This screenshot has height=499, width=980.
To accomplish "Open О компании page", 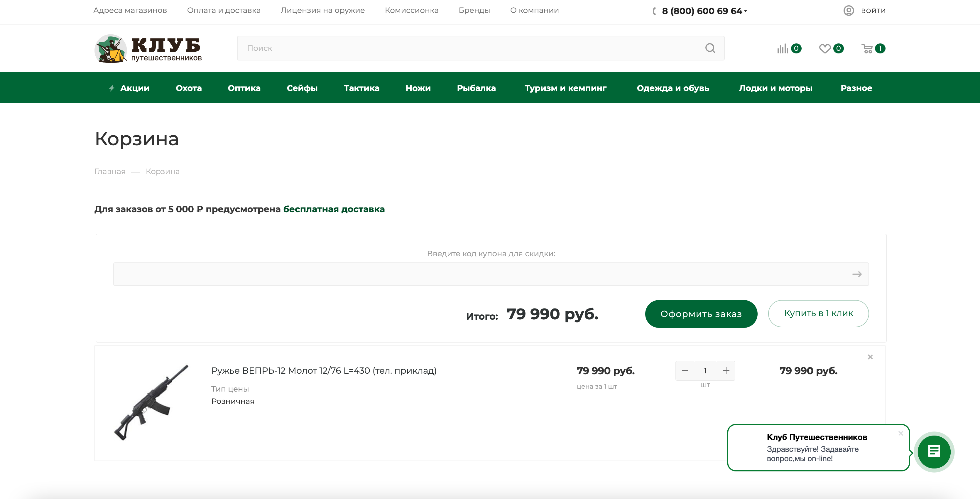I will click(x=535, y=10).
